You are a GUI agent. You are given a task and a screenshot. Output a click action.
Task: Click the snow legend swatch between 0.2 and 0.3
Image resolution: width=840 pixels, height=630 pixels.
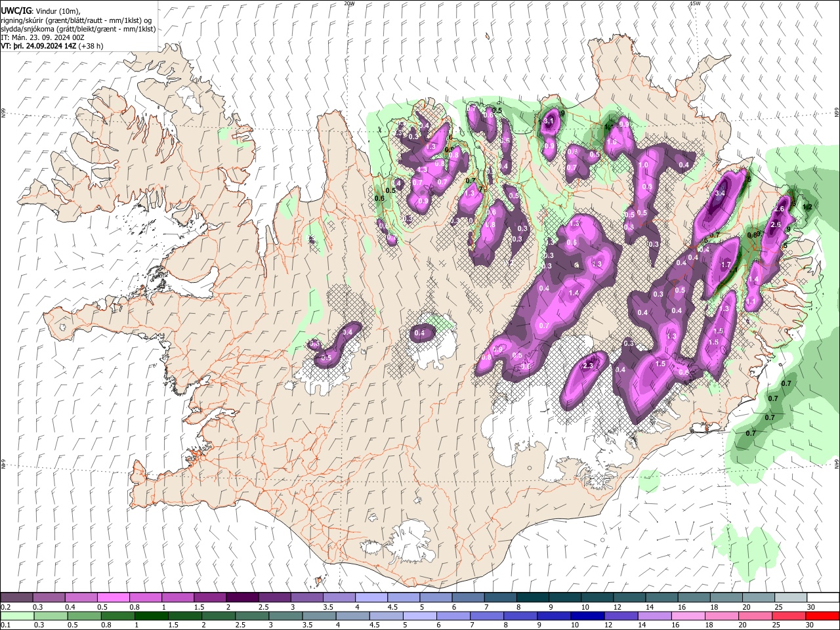[x=16, y=598]
